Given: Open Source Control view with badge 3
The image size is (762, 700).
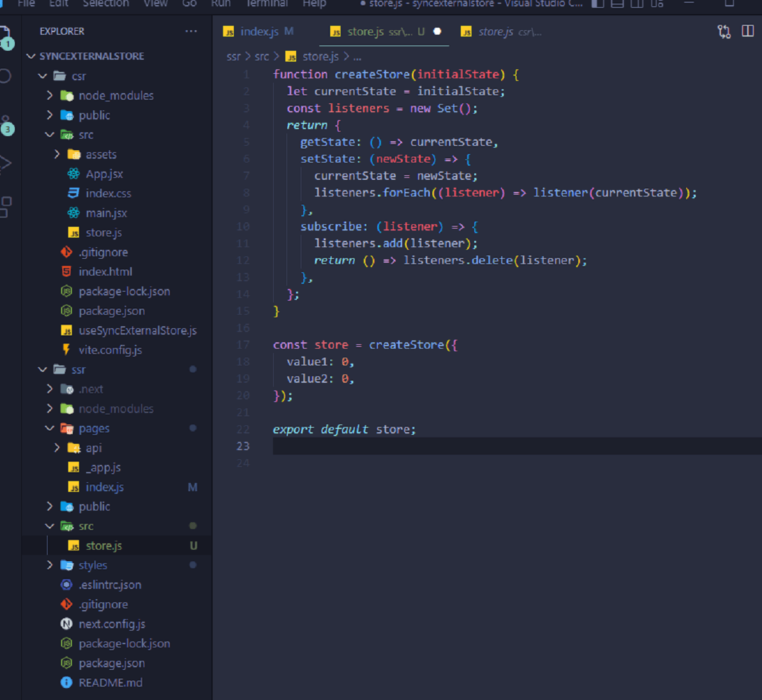Looking at the screenshot, I should click(5, 125).
